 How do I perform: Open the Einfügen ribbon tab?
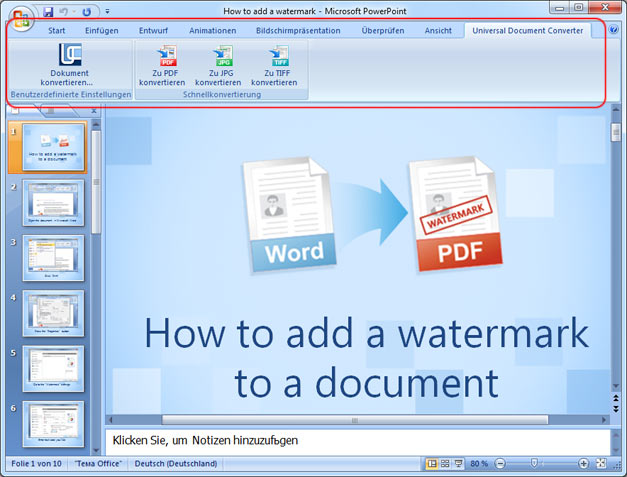coord(102,30)
